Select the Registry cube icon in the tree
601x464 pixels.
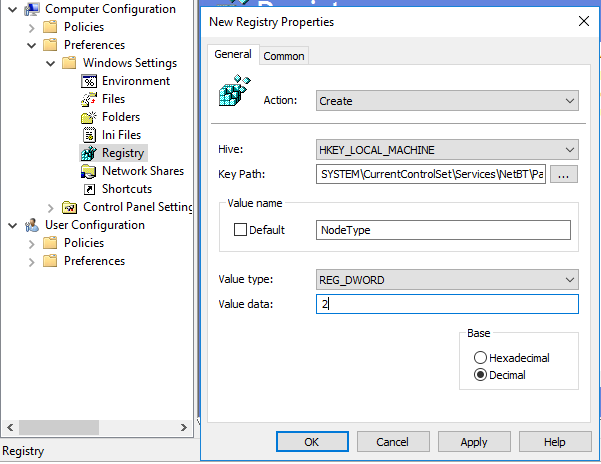[89, 153]
